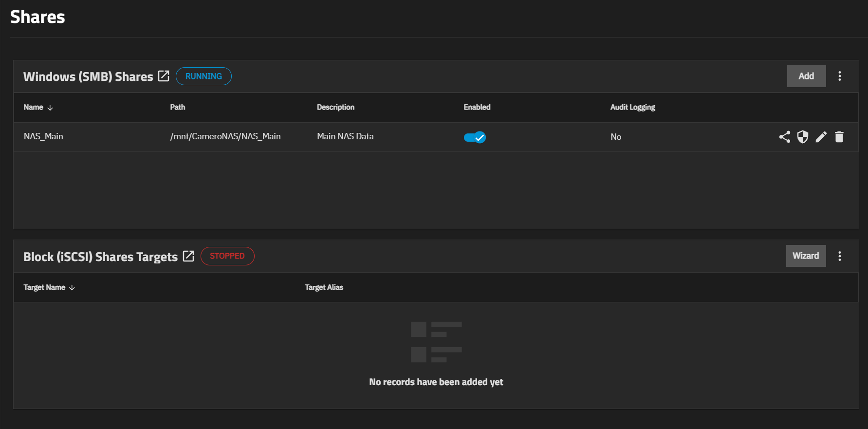868x429 pixels.
Task: Edit the NAS_Main share with pencil icon
Action: 821,137
